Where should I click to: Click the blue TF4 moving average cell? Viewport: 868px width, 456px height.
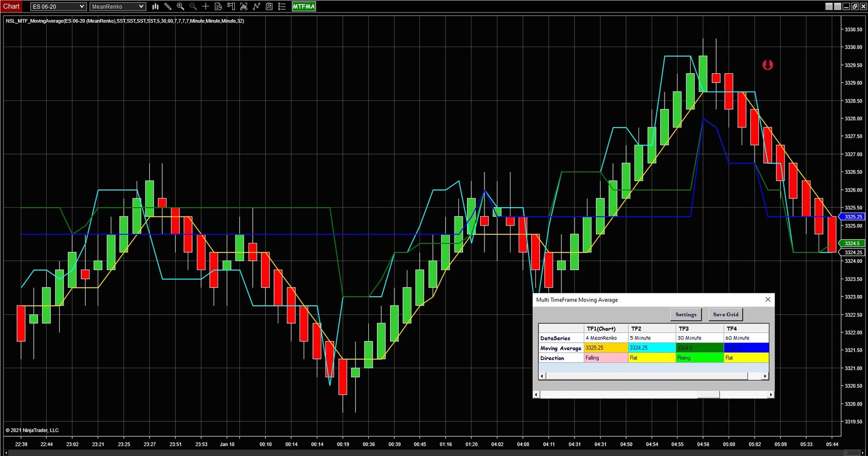point(746,348)
